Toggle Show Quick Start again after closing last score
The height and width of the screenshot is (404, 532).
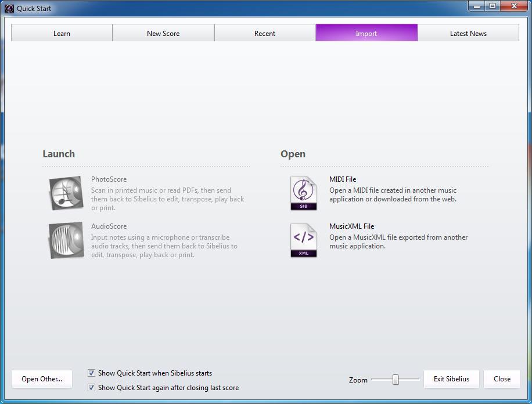coord(91,387)
